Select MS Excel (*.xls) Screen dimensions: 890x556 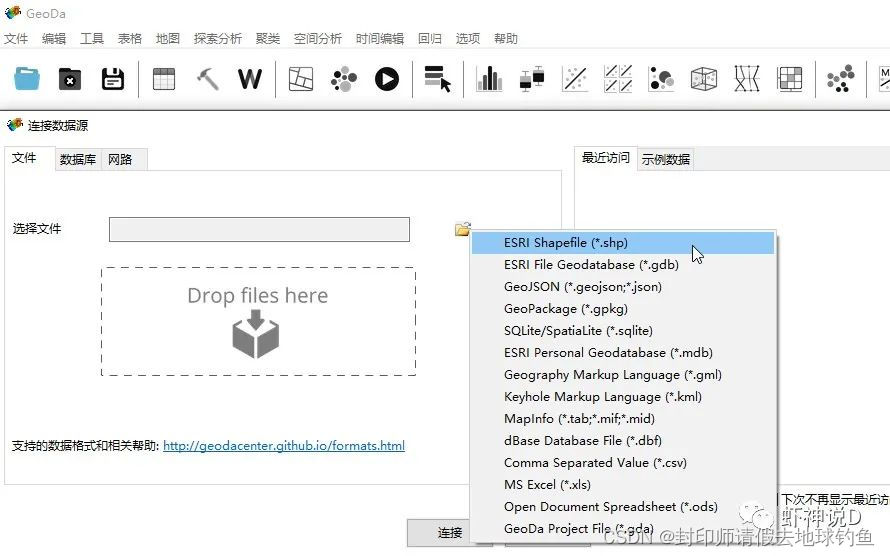pyautogui.click(x=623, y=485)
